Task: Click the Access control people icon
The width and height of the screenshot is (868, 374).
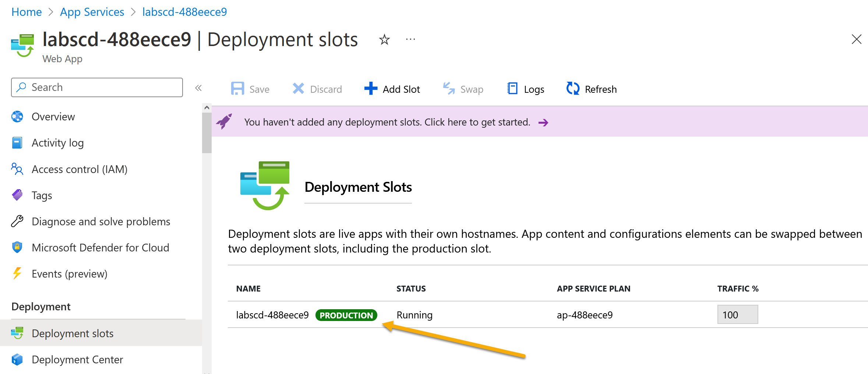Action: click(x=17, y=169)
